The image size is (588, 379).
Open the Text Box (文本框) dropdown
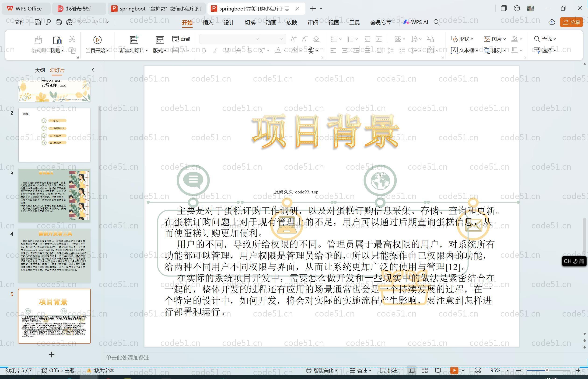click(x=464, y=50)
